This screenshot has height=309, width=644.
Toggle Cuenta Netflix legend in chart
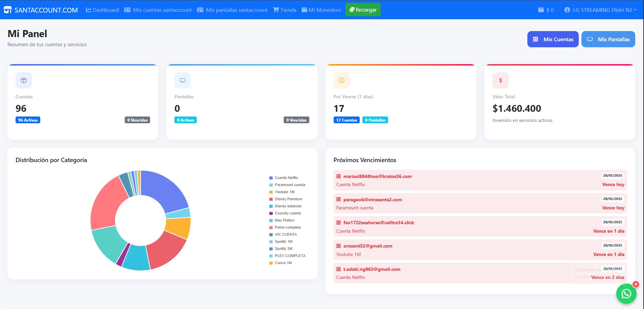[x=286, y=178]
